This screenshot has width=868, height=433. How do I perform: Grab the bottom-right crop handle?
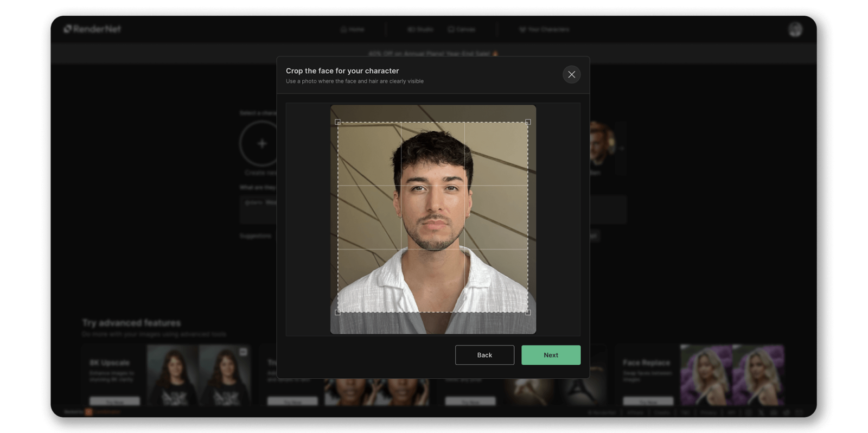pyautogui.click(x=528, y=312)
